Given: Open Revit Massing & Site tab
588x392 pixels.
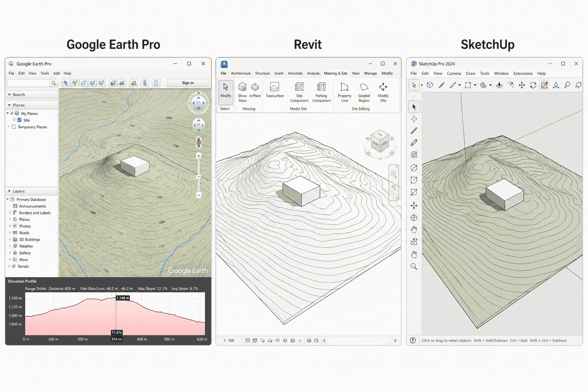Looking at the screenshot, I should tap(335, 73).
